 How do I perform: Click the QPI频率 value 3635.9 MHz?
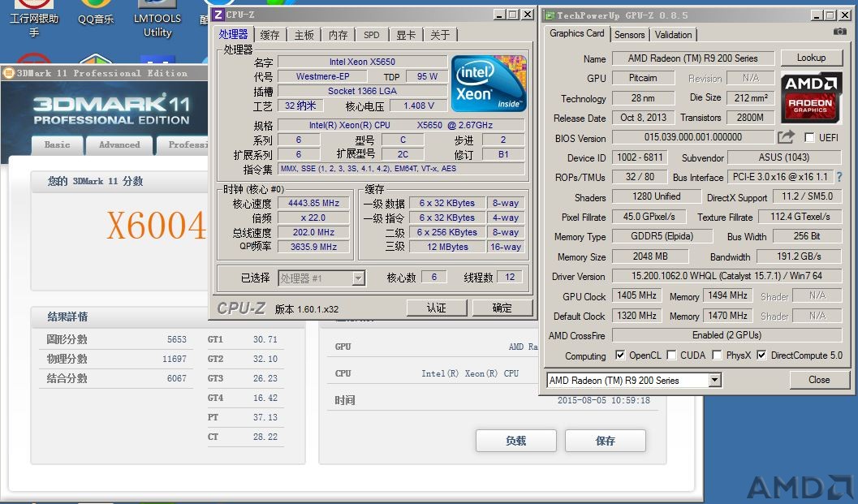[x=313, y=247]
